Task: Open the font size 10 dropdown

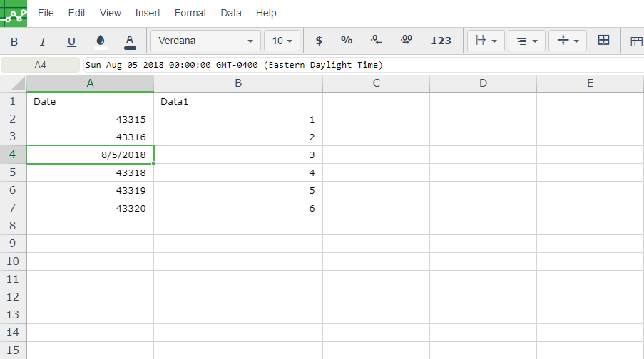Action: 282,41
